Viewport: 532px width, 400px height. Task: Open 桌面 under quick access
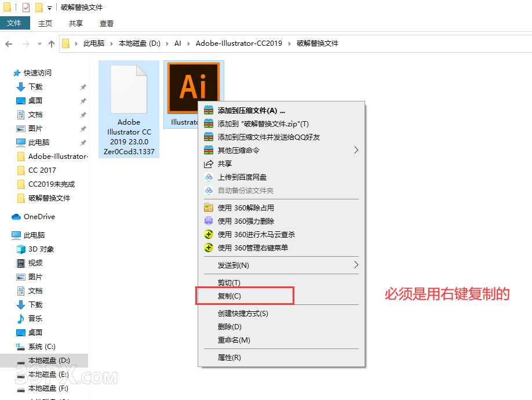tap(35, 101)
